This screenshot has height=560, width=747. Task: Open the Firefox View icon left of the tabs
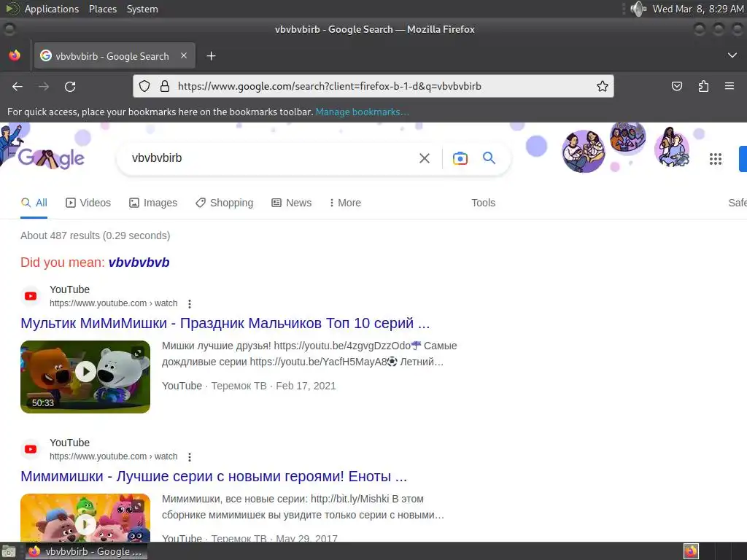click(15, 55)
